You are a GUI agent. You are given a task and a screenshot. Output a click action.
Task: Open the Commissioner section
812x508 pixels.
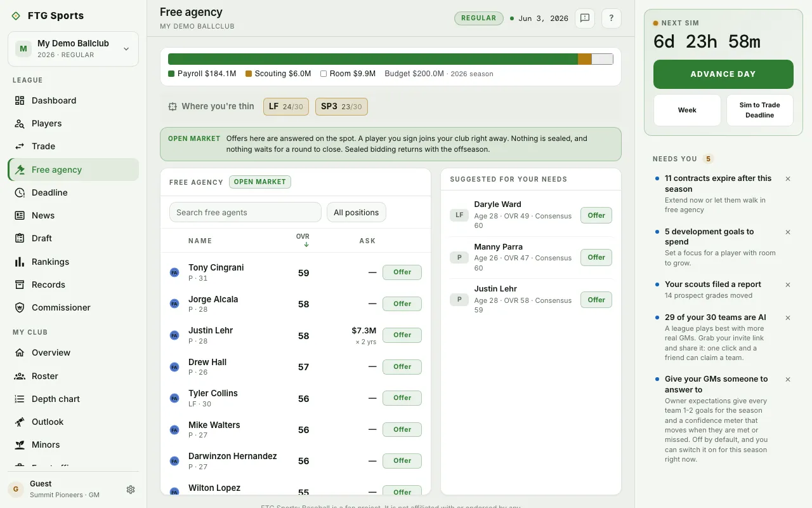coord(73,307)
